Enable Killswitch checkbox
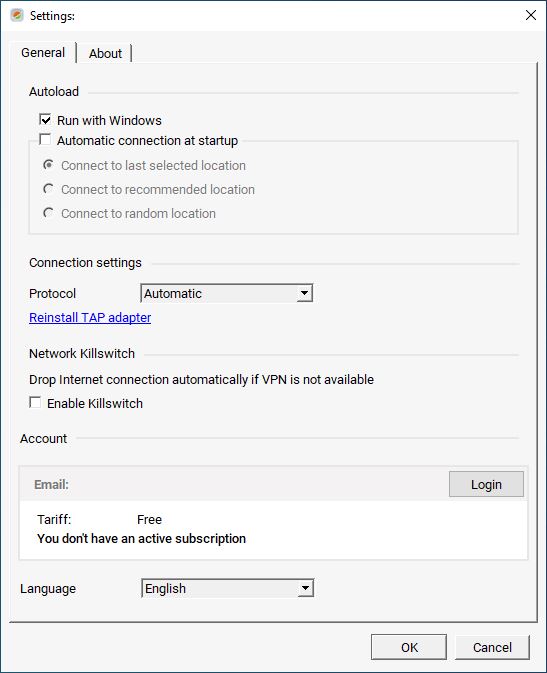 [x=35, y=403]
